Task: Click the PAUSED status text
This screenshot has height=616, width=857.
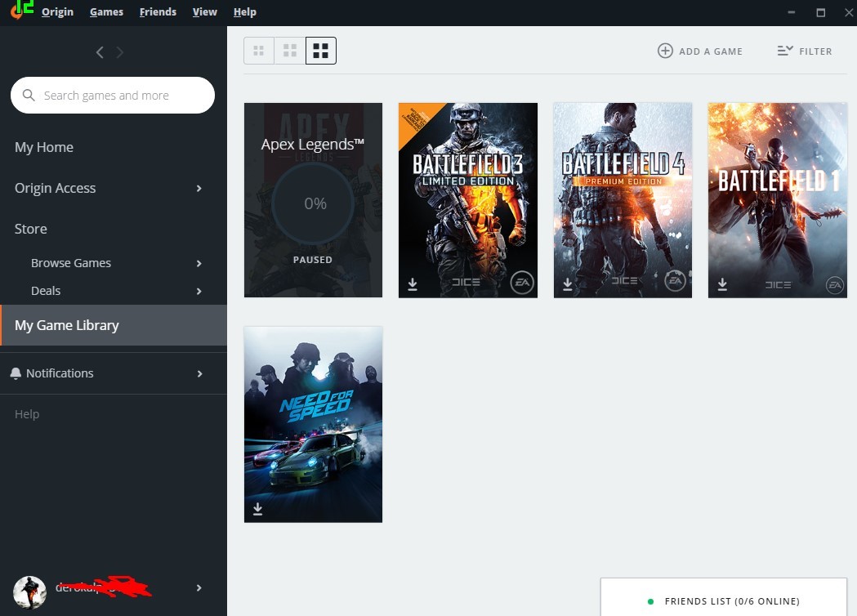Action: click(x=313, y=260)
